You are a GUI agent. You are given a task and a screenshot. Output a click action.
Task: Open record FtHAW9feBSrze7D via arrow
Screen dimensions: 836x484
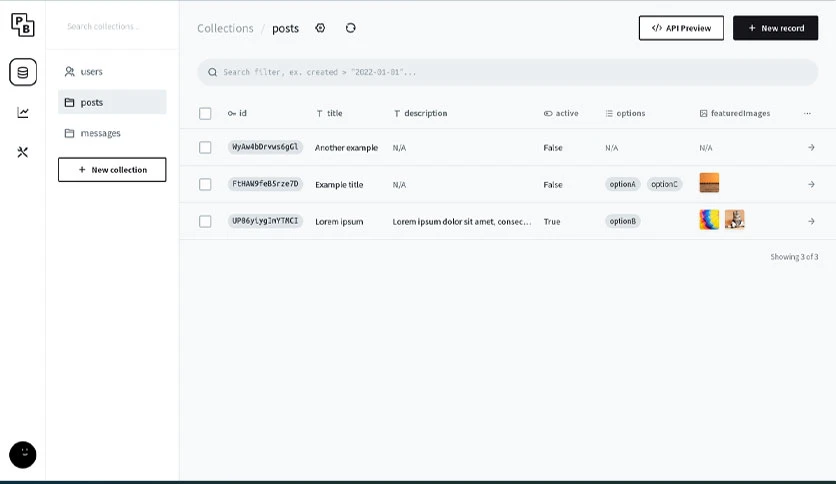(811, 184)
